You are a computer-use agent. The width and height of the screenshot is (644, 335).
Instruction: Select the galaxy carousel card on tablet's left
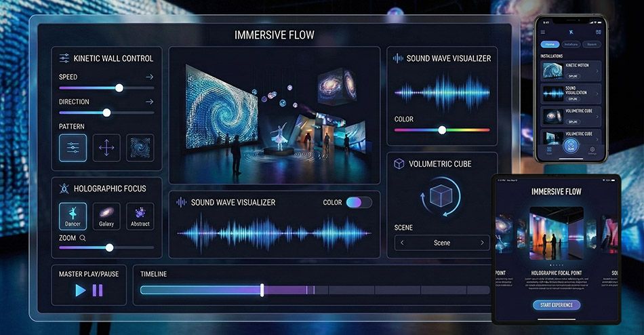(x=504, y=233)
